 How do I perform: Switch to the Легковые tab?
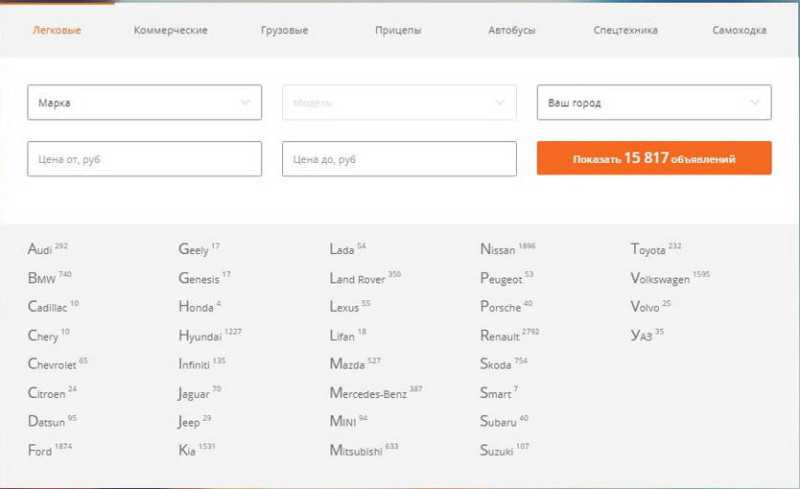(57, 30)
